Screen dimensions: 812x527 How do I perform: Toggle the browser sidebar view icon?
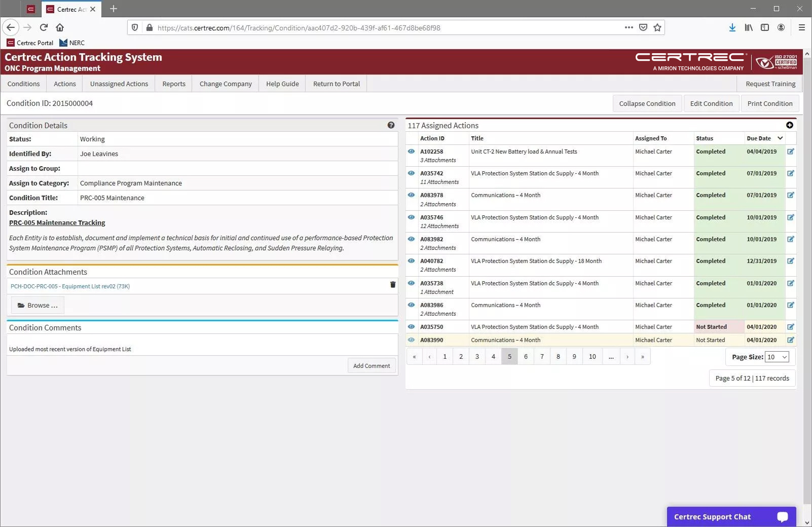point(765,27)
